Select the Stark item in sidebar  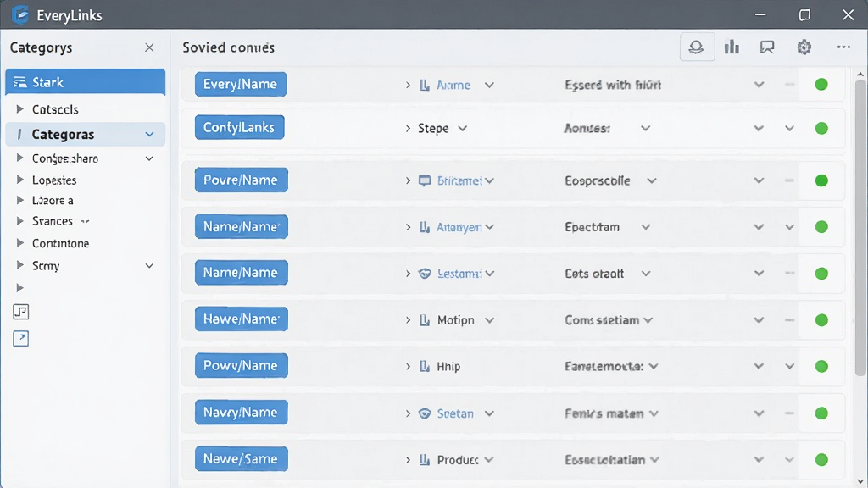86,82
